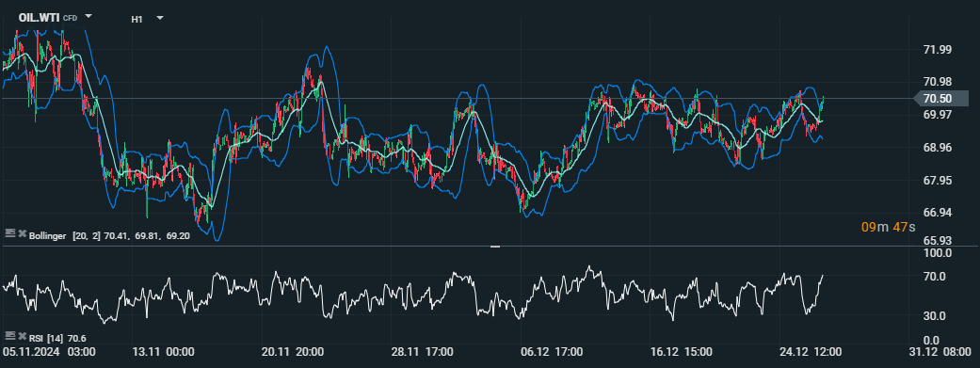Click the 67.95 price axis label
This screenshot has width=980, height=368.
click(x=937, y=181)
